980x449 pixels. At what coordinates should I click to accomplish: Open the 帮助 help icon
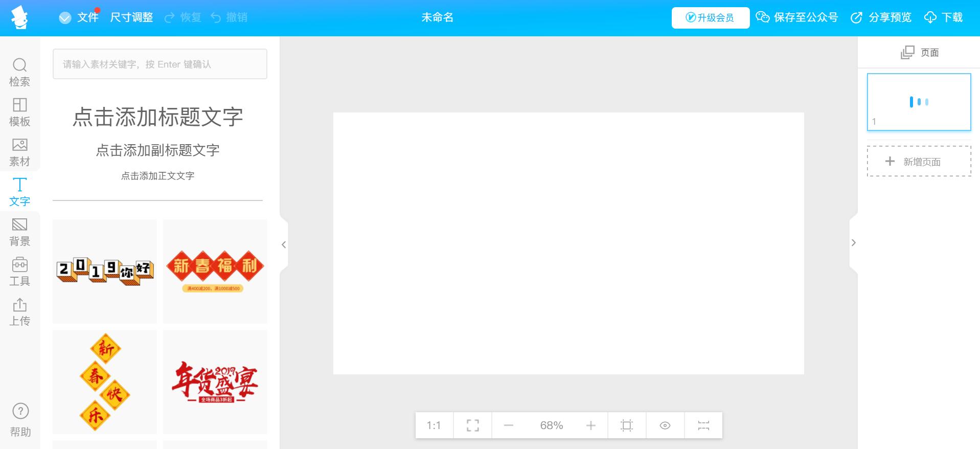20,420
